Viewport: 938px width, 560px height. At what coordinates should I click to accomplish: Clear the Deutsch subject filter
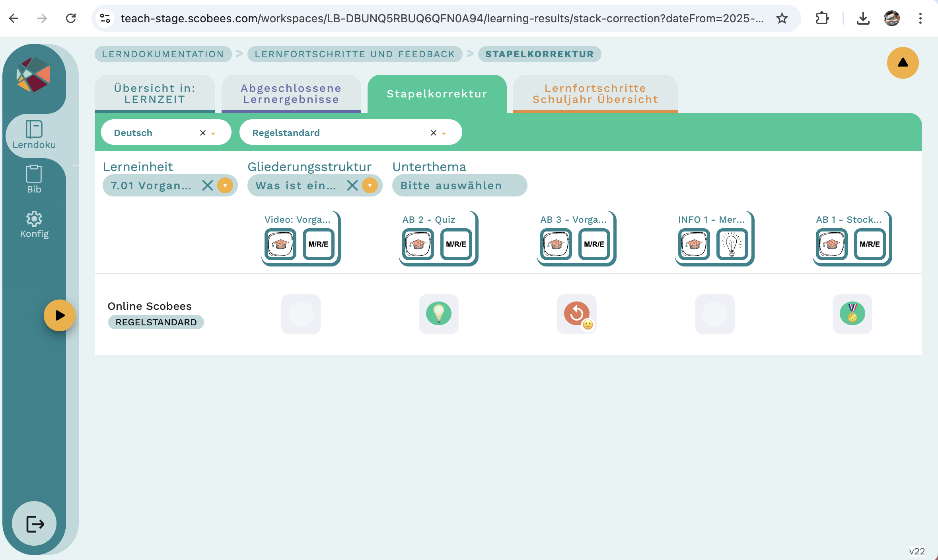(203, 133)
